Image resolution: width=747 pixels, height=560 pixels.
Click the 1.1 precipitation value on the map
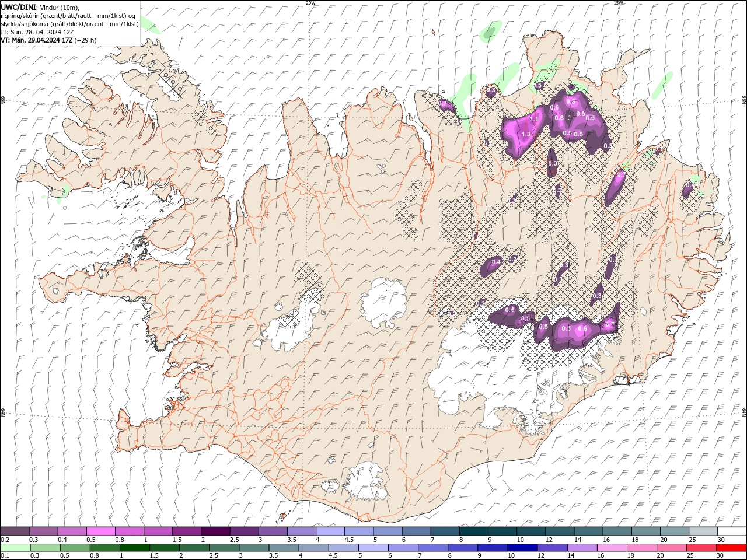[x=533, y=119]
